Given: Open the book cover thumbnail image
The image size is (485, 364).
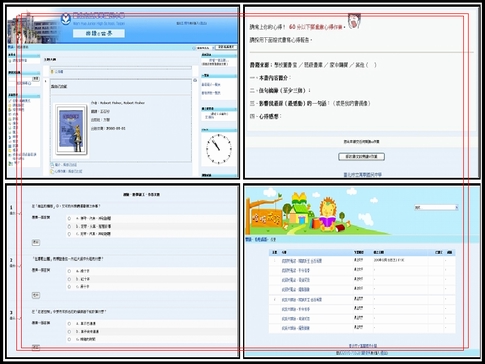Looking at the screenshot, I should [71, 130].
